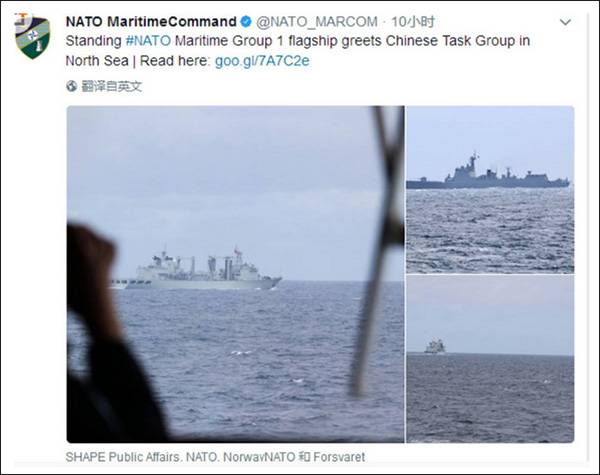This screenshot has width=600, height=475.
Task: Click the NorwayNATO tagged account
Action: (259, 457)
